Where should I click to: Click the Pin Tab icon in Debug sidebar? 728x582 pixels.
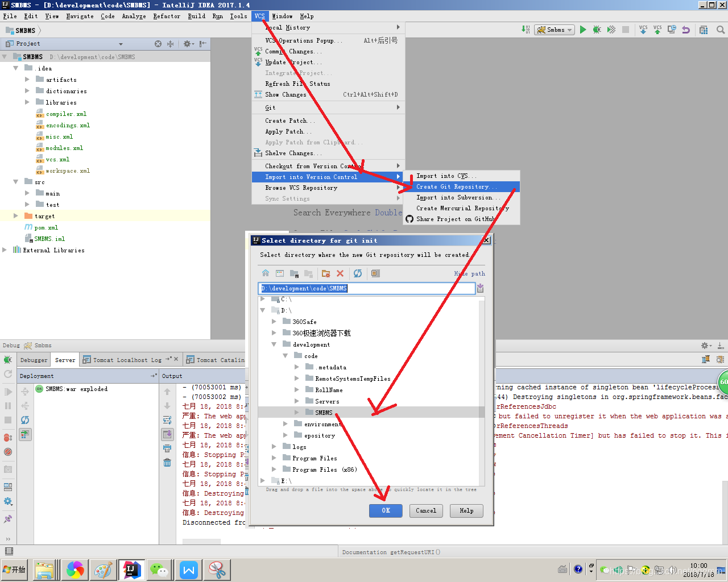(x=8, y=519)
